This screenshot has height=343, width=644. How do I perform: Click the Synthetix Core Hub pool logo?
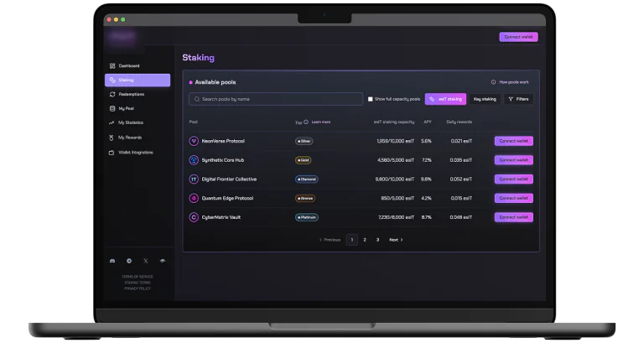pos(194,160)
